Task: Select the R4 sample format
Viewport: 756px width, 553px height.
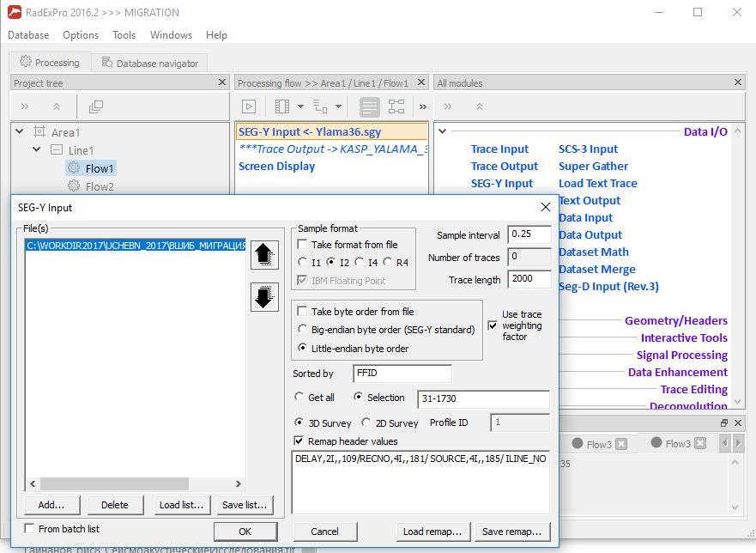Action: point(387,262)
